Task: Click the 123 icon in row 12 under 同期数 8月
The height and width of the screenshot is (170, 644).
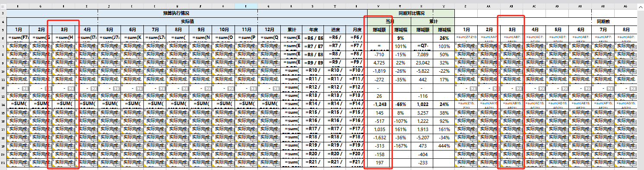Action: (633, 88)
